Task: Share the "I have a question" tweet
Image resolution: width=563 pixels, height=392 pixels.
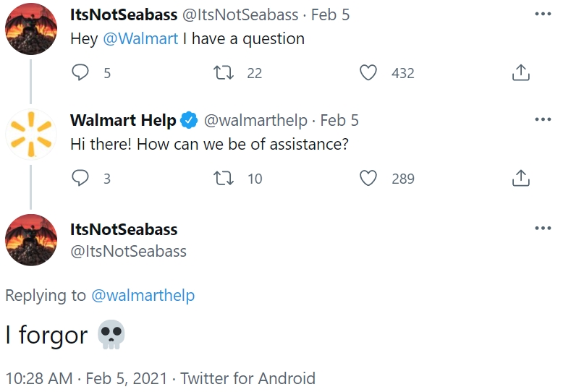Action: 520,72
